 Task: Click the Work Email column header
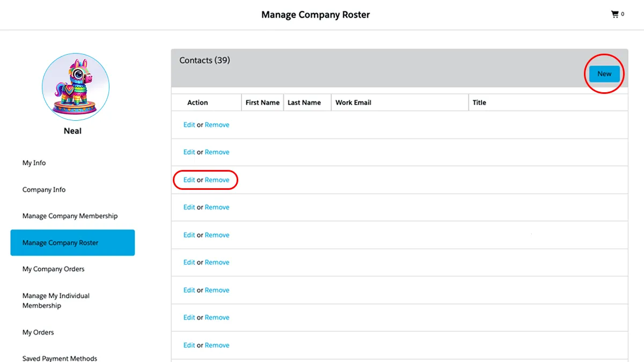[x=353, y=102]
